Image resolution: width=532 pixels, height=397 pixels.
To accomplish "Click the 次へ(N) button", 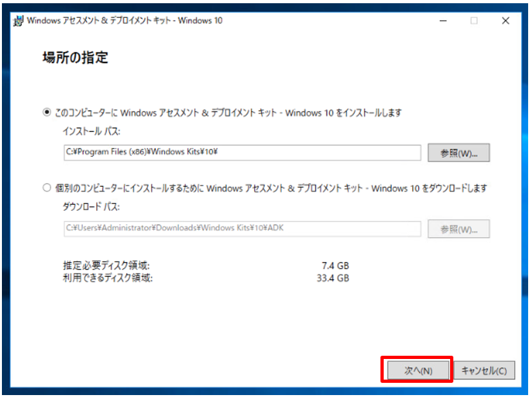I will tap(418, 370).
